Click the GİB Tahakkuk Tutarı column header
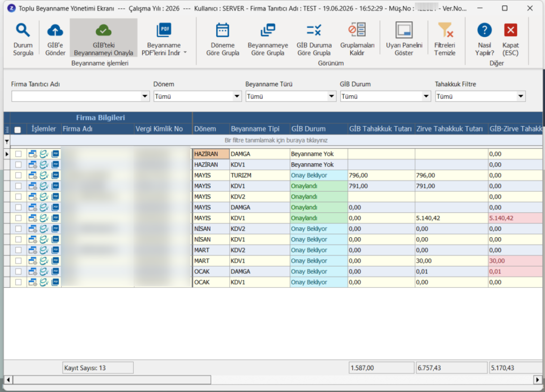The height and width of the screenshot is (392, 545). click(x=381, y=129)
